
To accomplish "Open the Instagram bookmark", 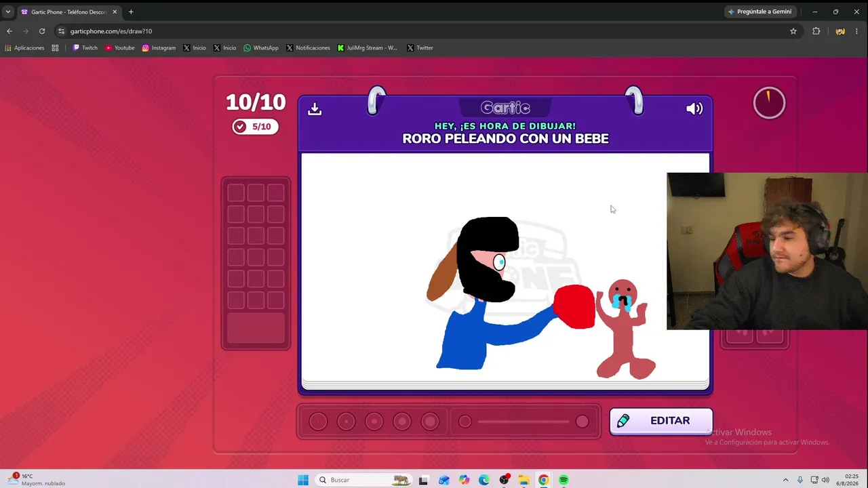I will (x=159, y=48).
